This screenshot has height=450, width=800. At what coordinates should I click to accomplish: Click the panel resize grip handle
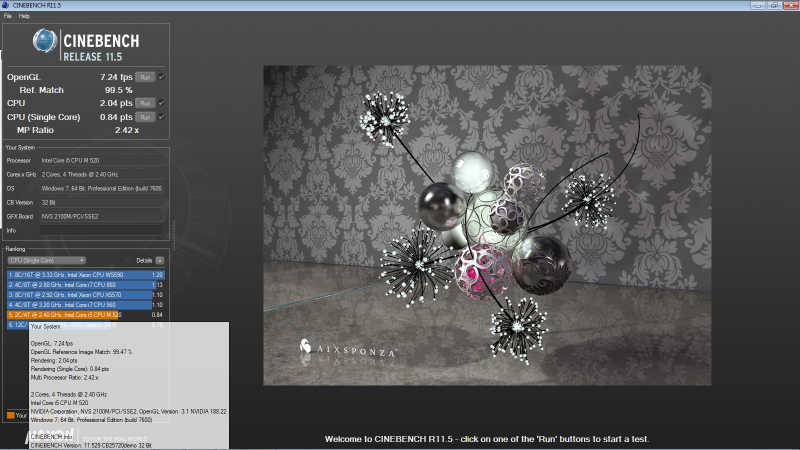click(173, 235)
